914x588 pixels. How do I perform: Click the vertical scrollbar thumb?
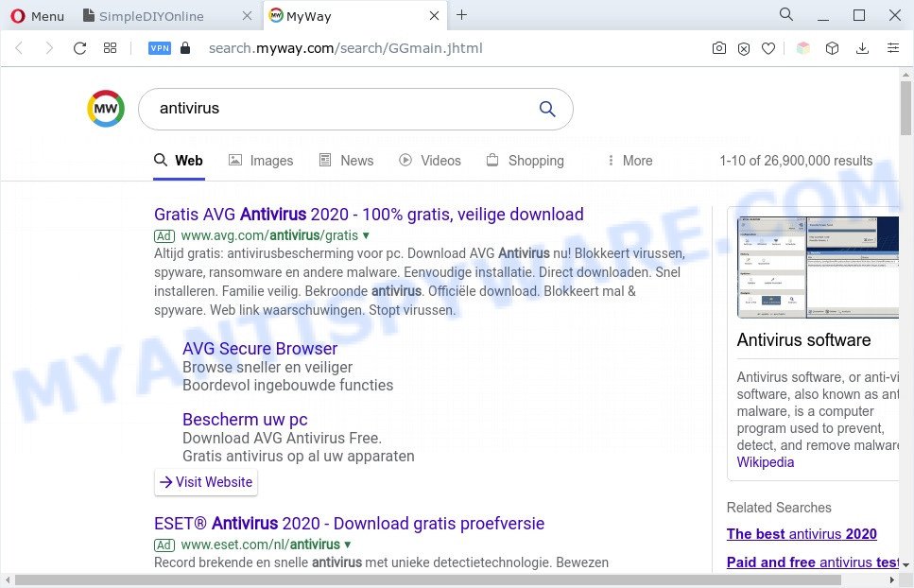905,109
